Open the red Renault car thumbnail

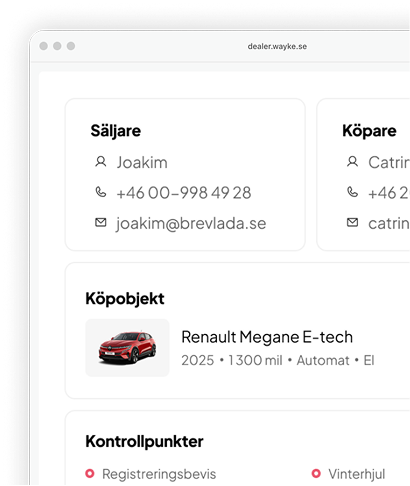click(x=127, y=348)
